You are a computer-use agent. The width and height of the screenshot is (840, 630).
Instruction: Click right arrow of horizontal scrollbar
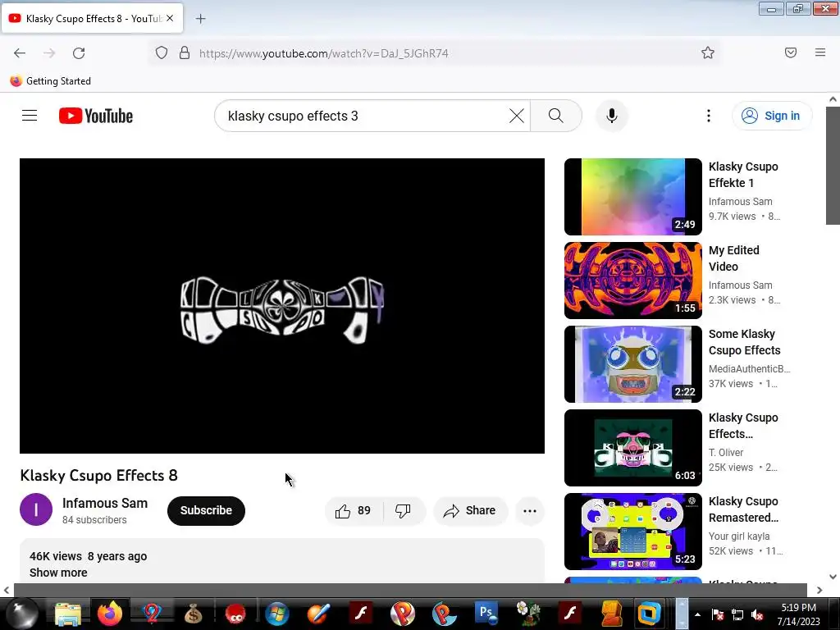click(x=819, y=590)
